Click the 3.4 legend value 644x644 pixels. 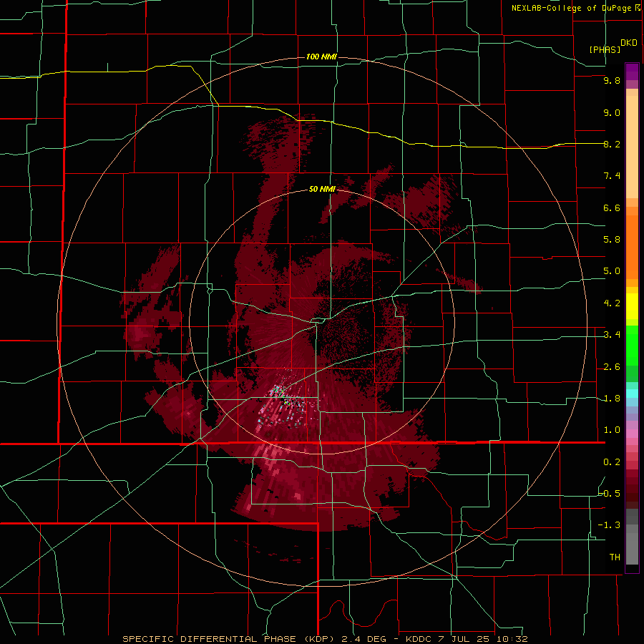point(612,335)
